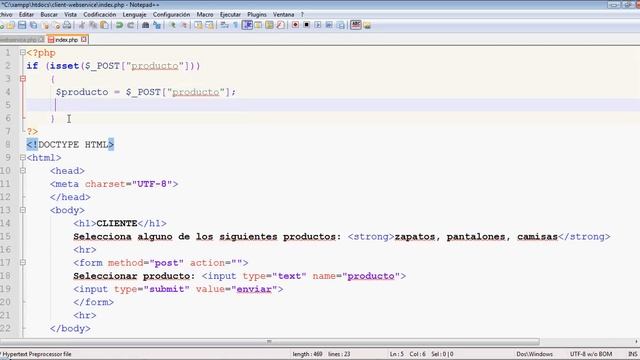Viewport: 640px width, 360px height.
Task: Save the file with the Save icon
Action: (22, 25)
